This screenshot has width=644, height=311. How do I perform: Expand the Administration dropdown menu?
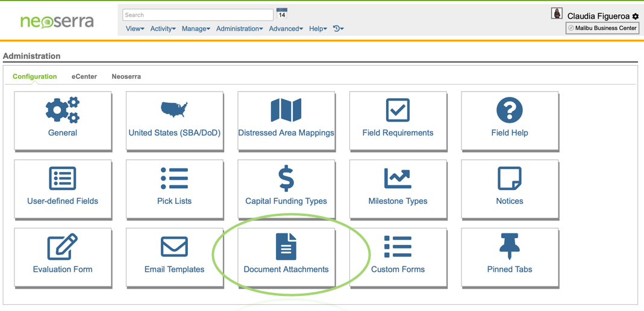click(x=239, y=29)
